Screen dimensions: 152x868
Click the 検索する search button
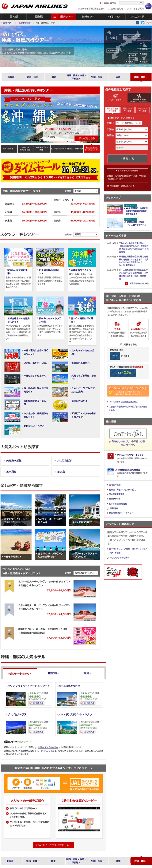127,159
